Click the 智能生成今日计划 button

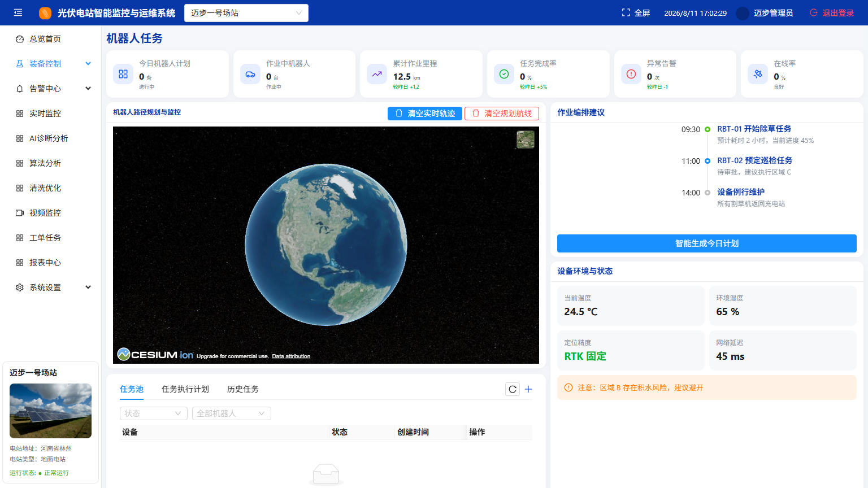(x=707, y=243)
